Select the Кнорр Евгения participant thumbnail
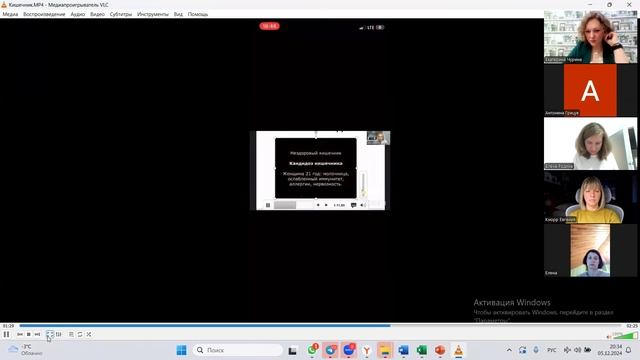This screenshot has width=640, height=360. (591, 197)
